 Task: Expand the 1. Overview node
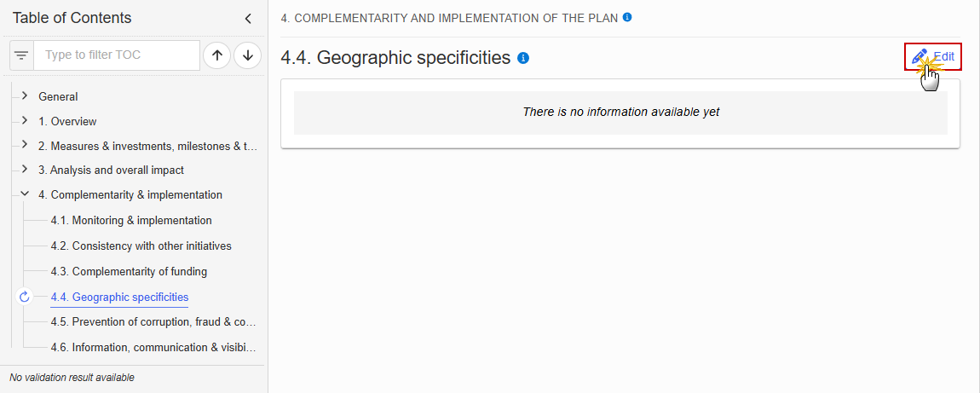[x=25, y=120]
